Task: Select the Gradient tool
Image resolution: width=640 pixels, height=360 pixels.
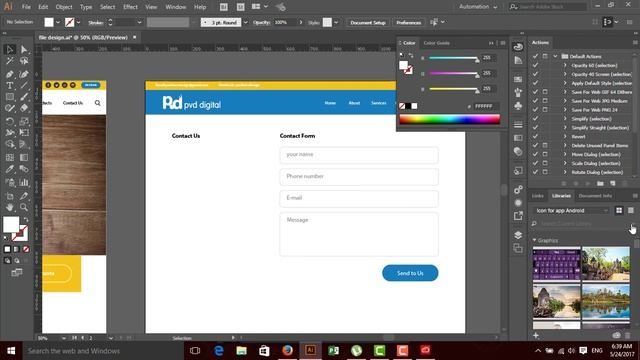Action: 24,158
